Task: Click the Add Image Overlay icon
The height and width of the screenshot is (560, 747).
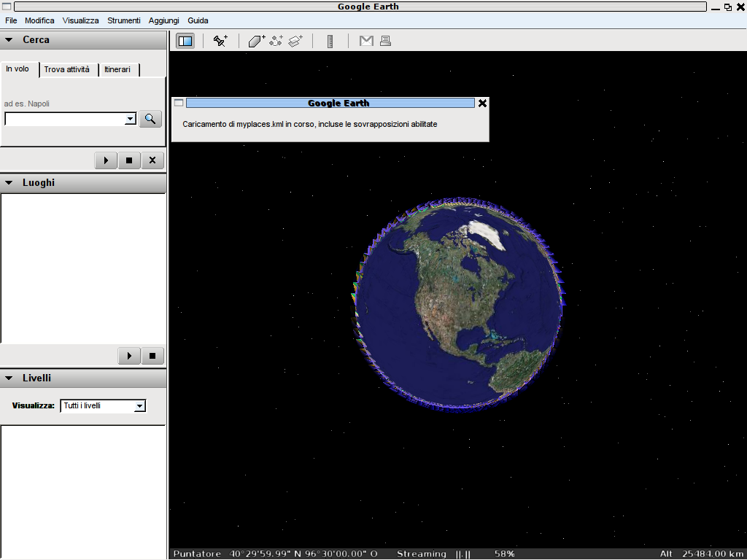Action: point(295,41)
